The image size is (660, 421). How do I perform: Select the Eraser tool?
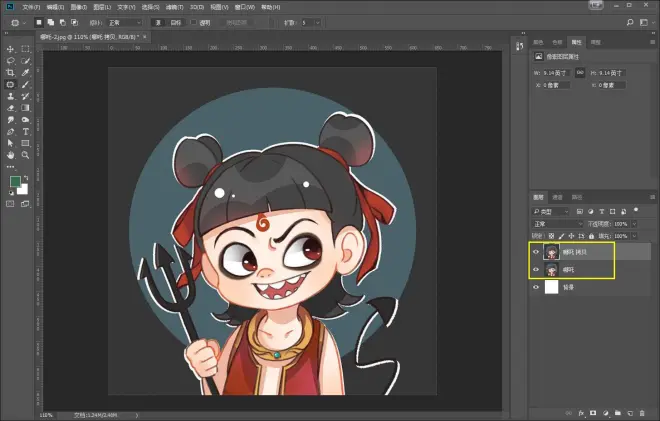click(11, 108)
